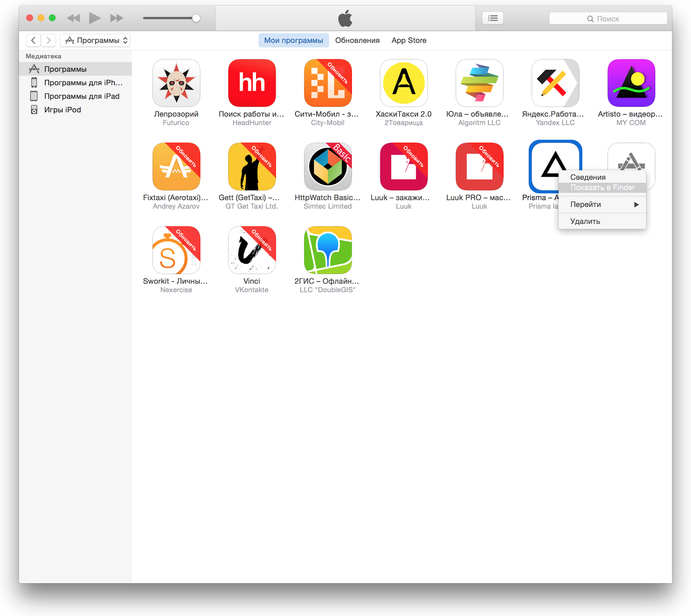Image resolution: width=691 pixels, height=616 pixels.
Task: Click the VKontakte developer label
Action: pos(252,289)
